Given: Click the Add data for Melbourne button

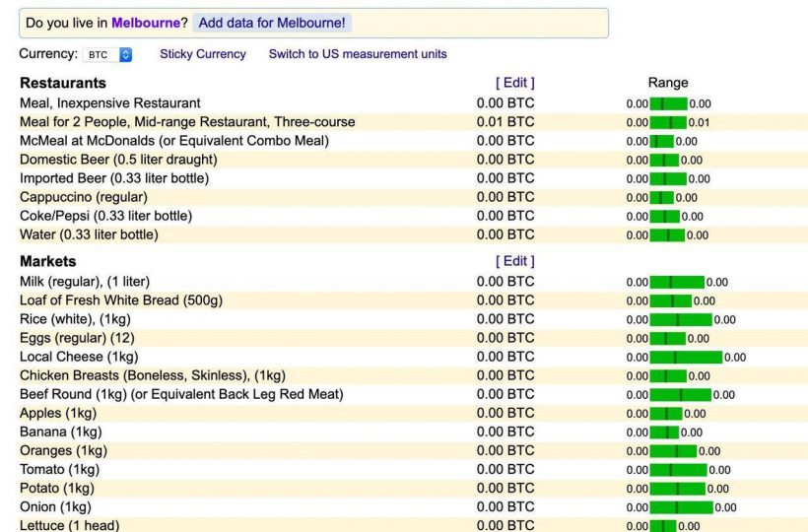Looking at the screenshot, I should [272, 23].
